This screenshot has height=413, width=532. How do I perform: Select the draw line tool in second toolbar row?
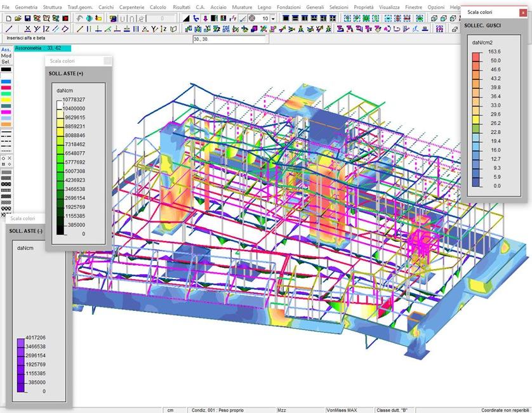coord(8,29)
